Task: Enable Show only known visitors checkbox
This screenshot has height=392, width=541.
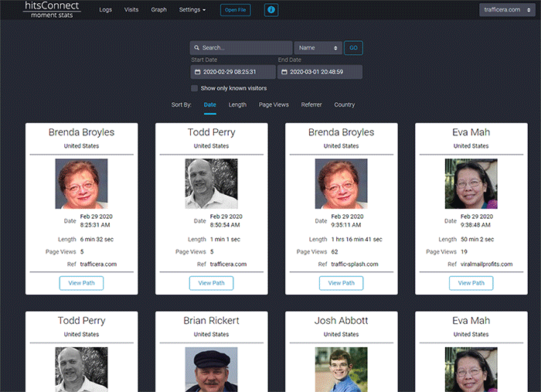Action: (x=195, y=88)
